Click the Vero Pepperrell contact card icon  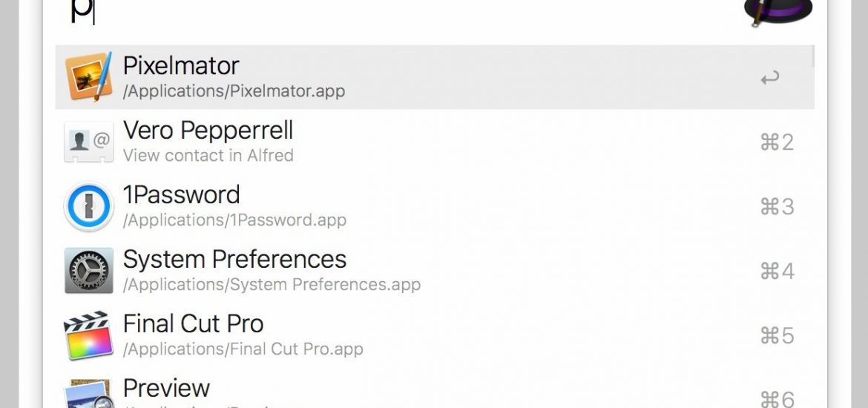(88, 142)
